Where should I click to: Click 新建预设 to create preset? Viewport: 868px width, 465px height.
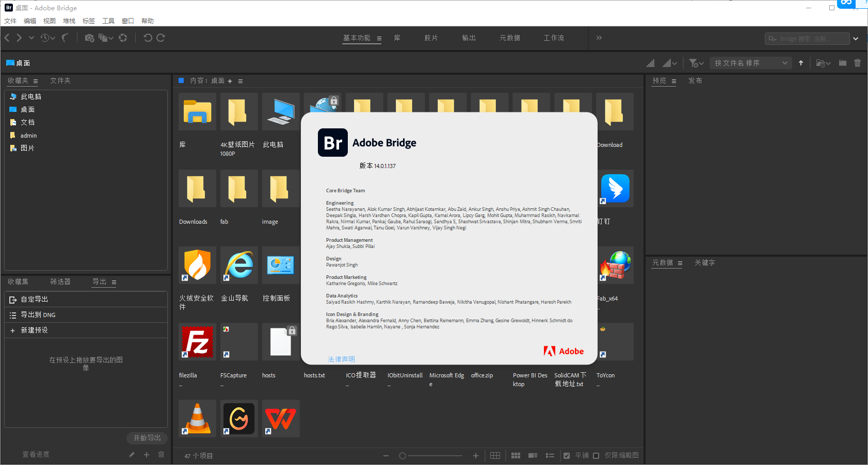(86, 330)
